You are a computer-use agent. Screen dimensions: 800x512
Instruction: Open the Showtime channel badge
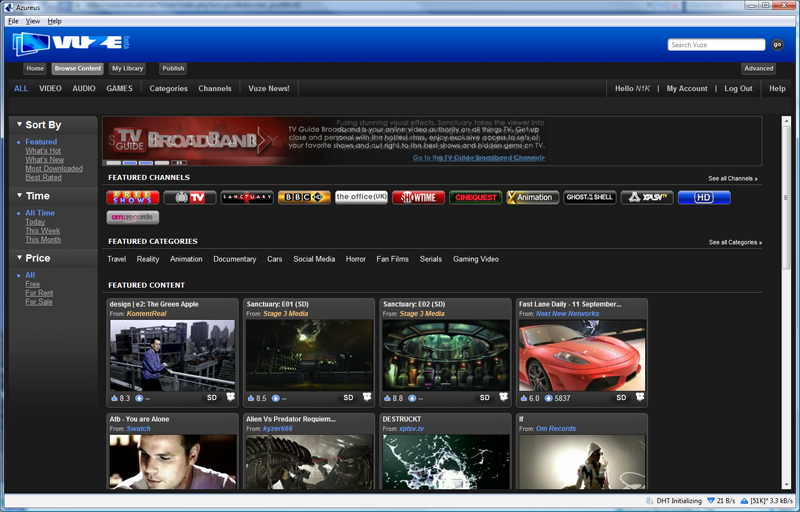[418, 197]
